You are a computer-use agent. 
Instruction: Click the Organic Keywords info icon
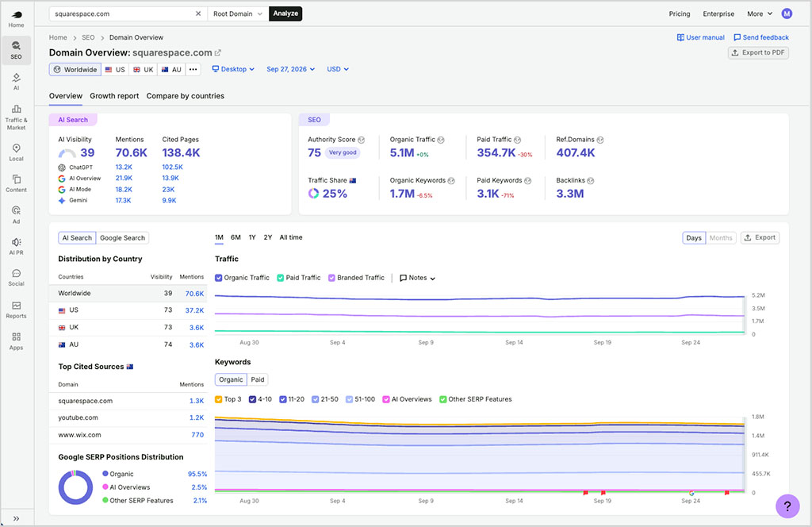coord(451,181)
